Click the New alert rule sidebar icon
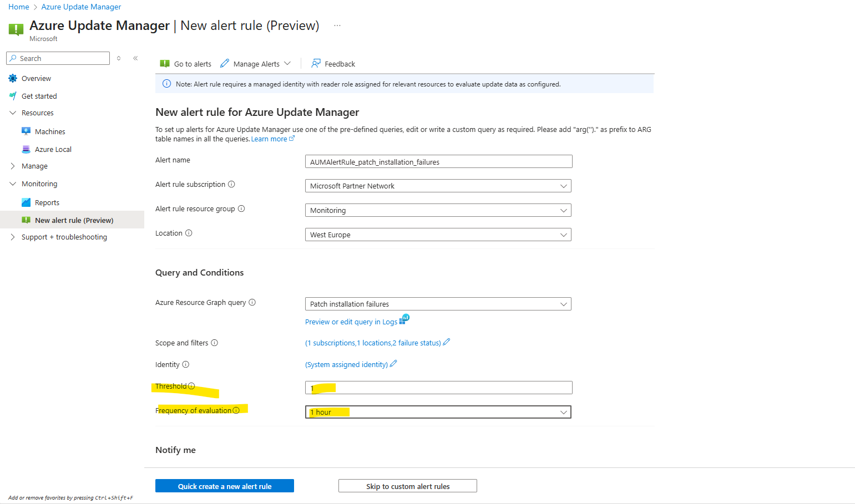Image resolution: width=855 pixels, height=504 pixels. (x=26, y=220)
